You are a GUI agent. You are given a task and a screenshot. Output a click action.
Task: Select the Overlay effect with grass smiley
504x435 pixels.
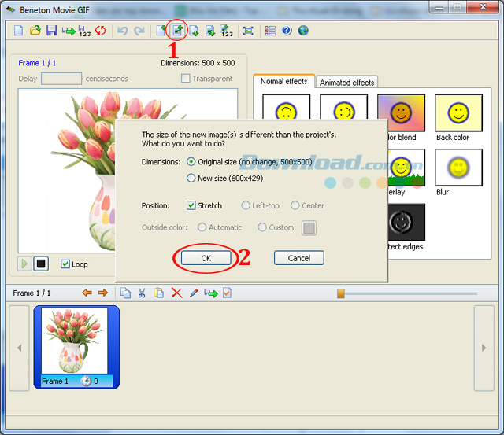pyautogui.click(x=406, y=168)
